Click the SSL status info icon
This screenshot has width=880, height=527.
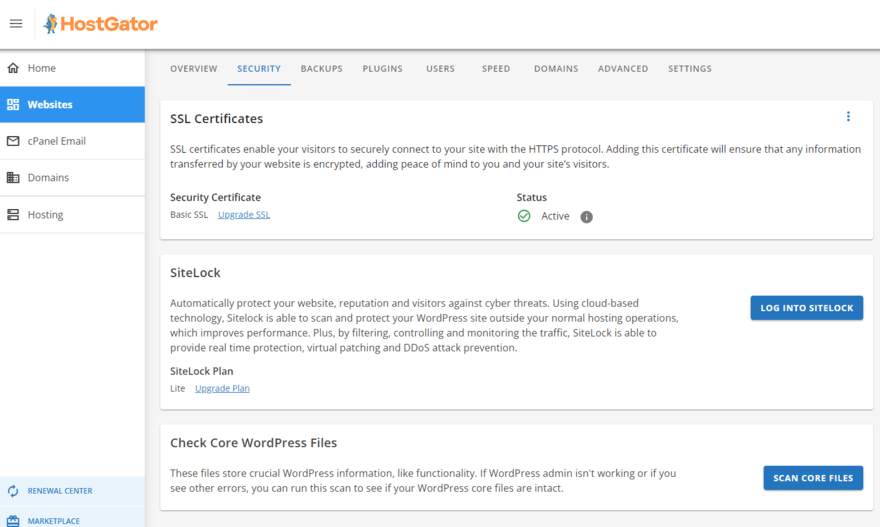click(586, 217)
